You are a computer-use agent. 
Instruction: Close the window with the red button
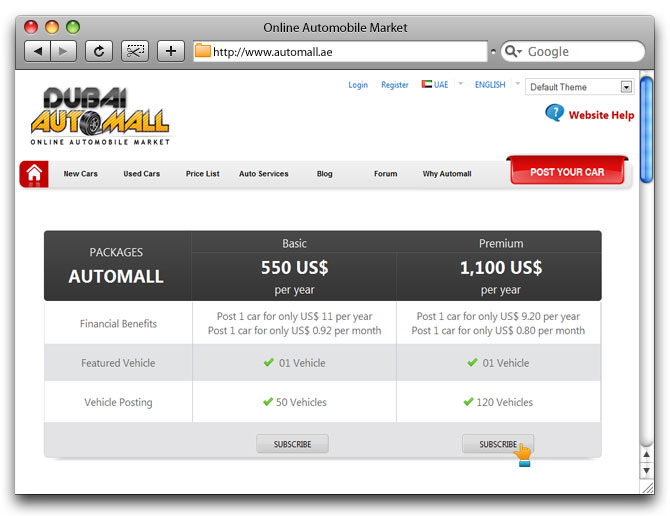[x=31, y=27]
